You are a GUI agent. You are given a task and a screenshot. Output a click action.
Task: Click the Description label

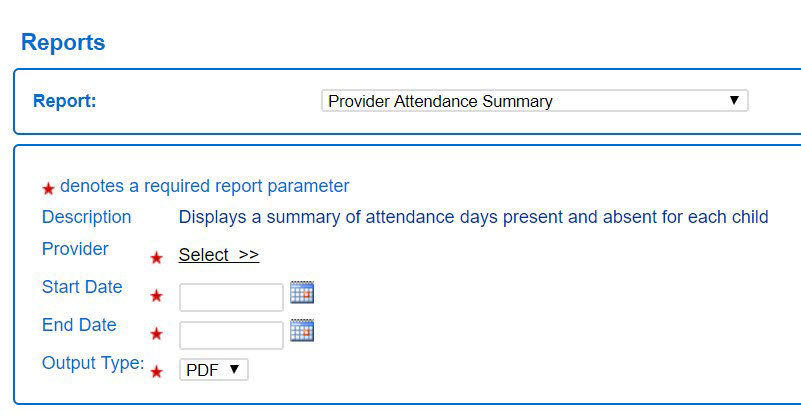(86, 217)
